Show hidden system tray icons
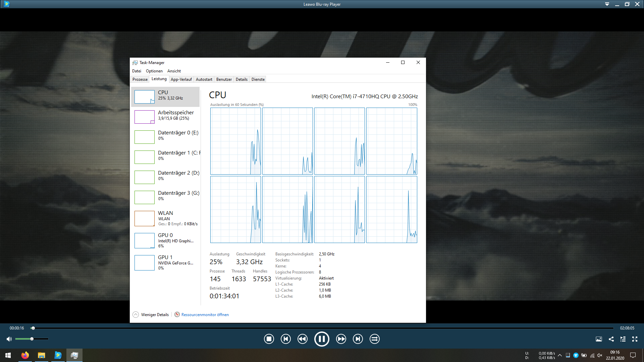 coord(560,355)
